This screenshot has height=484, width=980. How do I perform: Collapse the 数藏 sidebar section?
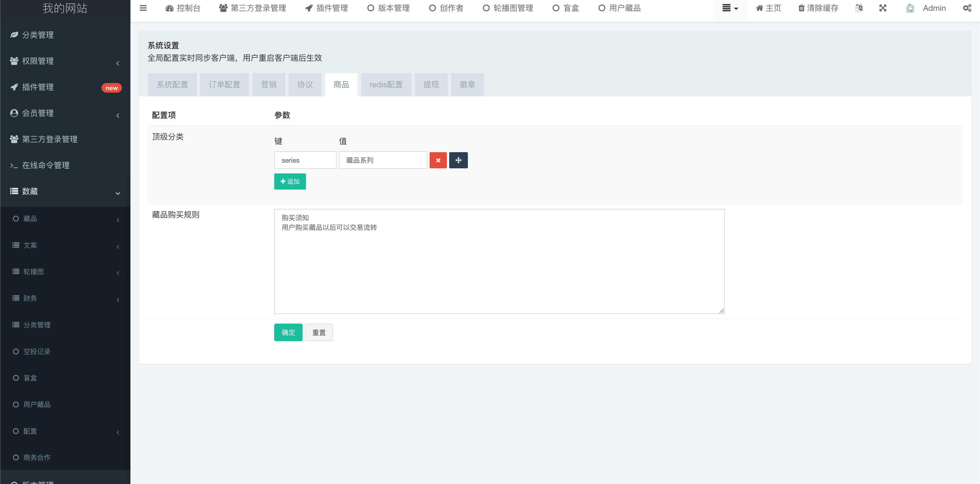coord(65,192)
